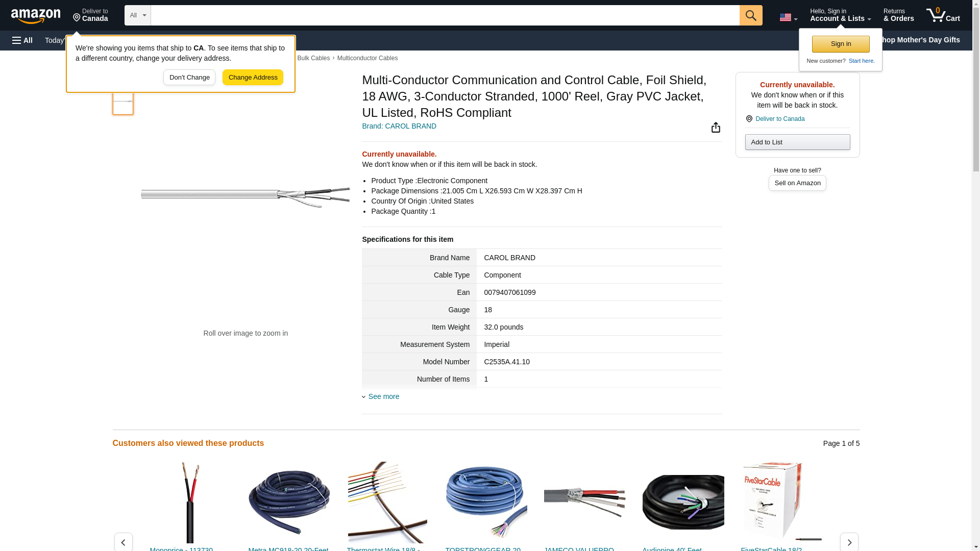Open Returns & Orders in the navigation bar
This screenshot has width=980, height=551.
point(898,15)
